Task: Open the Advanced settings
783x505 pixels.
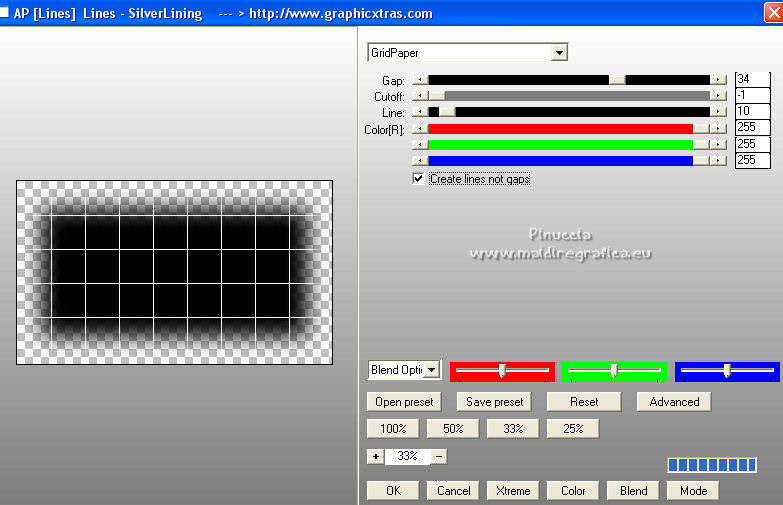Action: tap(674, 402)
